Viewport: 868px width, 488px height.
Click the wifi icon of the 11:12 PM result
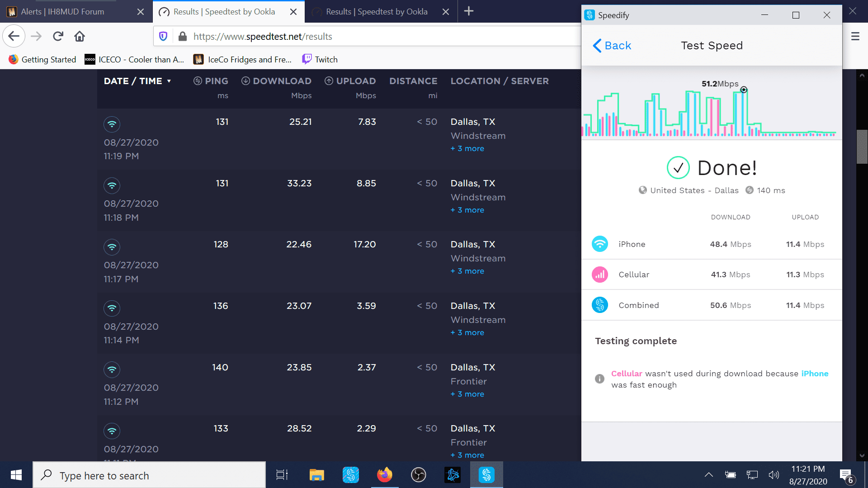[112, 370]
